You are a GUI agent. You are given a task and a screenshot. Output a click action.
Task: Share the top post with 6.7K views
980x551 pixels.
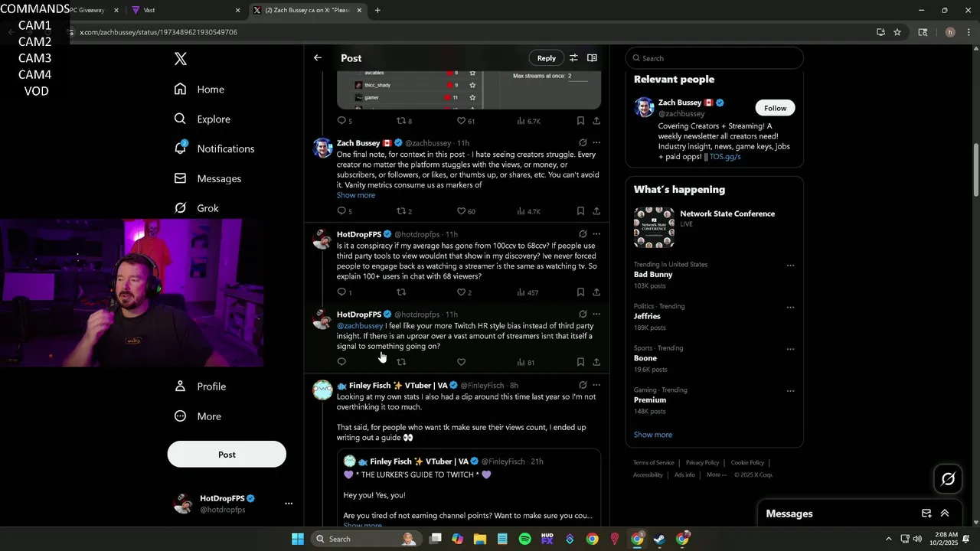tap(596, 121)
